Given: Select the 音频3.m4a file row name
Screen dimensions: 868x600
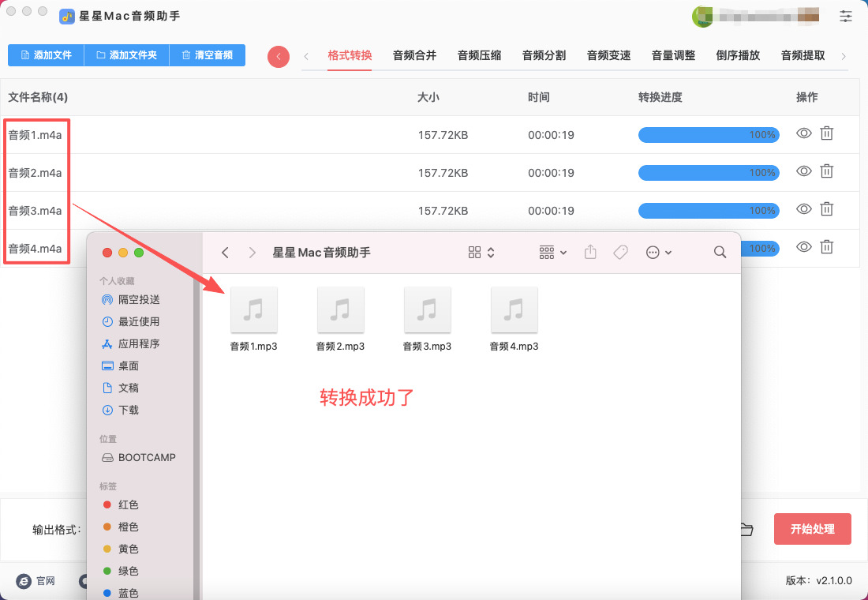Looking at the screenshot, I should 35,211.
